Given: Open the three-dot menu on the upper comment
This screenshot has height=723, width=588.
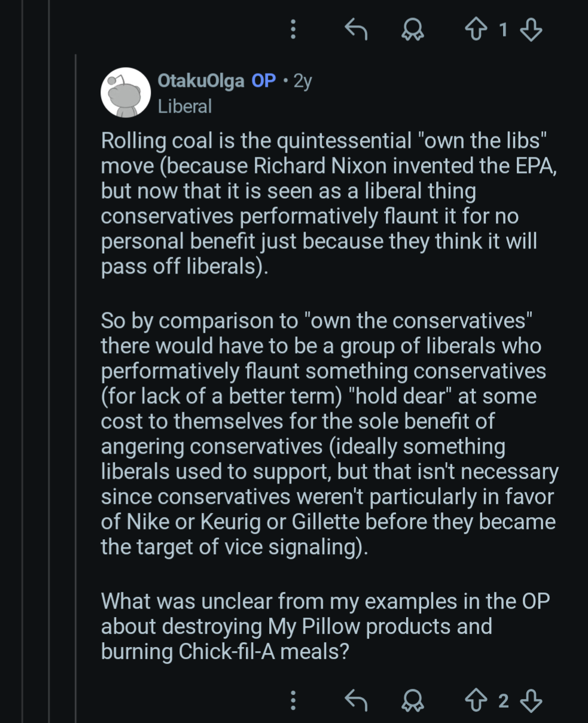Looking at the screenshot, I should point(293,29).
